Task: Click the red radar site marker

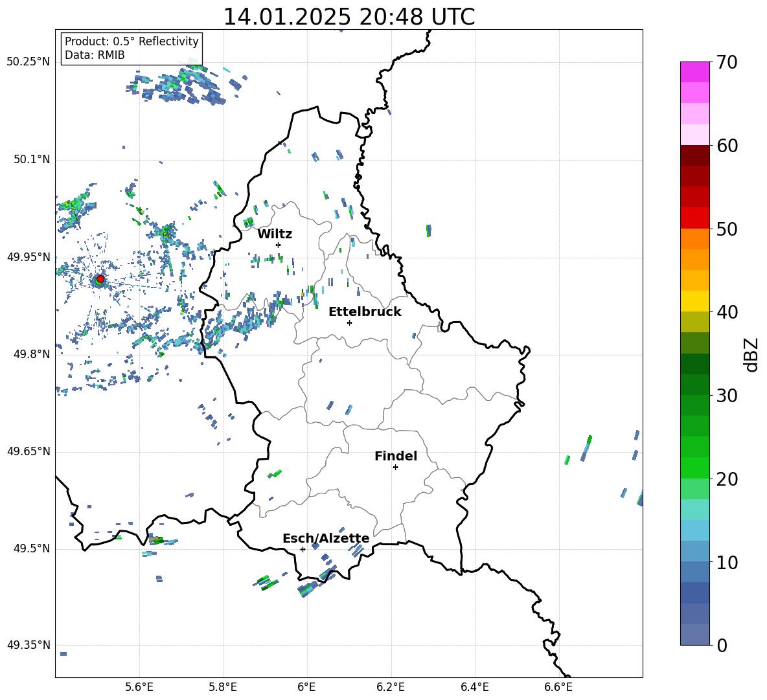Action: tap(100, 279)
